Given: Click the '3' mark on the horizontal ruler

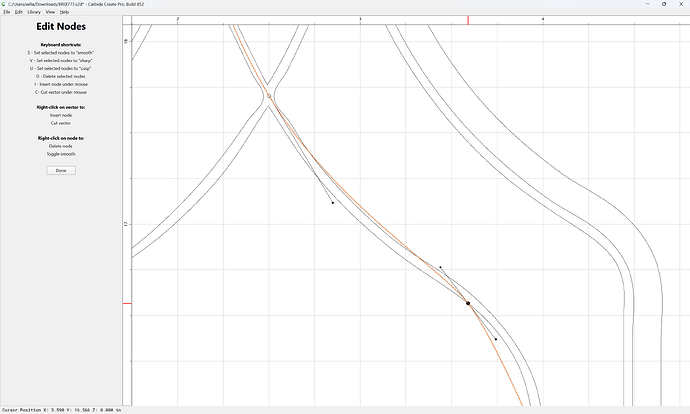Looking at the screenshot, I should [360, 19].
